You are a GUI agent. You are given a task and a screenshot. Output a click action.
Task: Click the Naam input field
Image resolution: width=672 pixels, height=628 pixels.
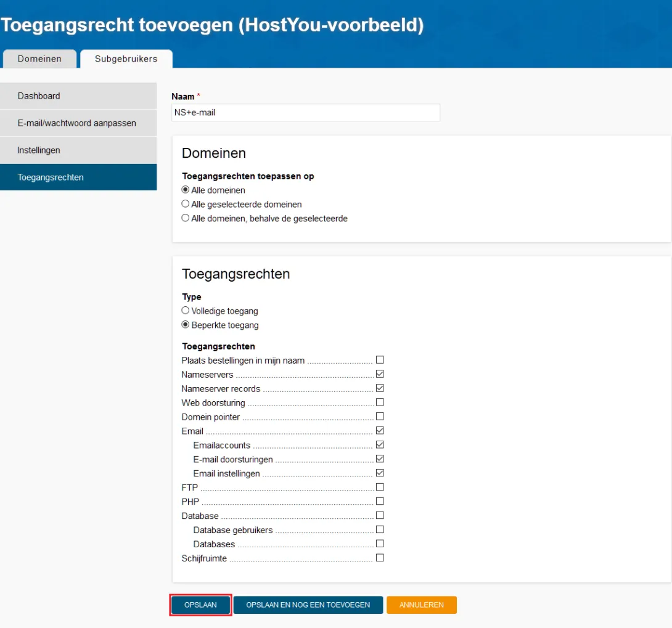(x=306, y=113)
